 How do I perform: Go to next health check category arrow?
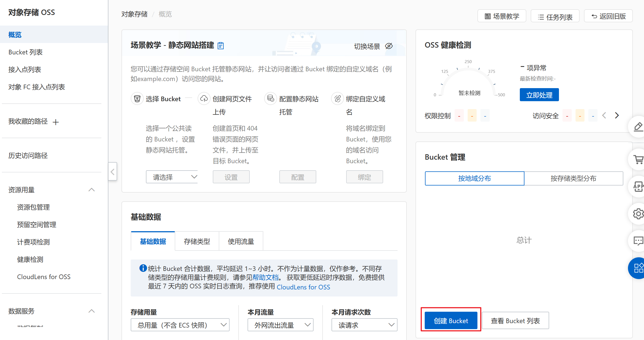pyautogui.click(x=617, y=116)
